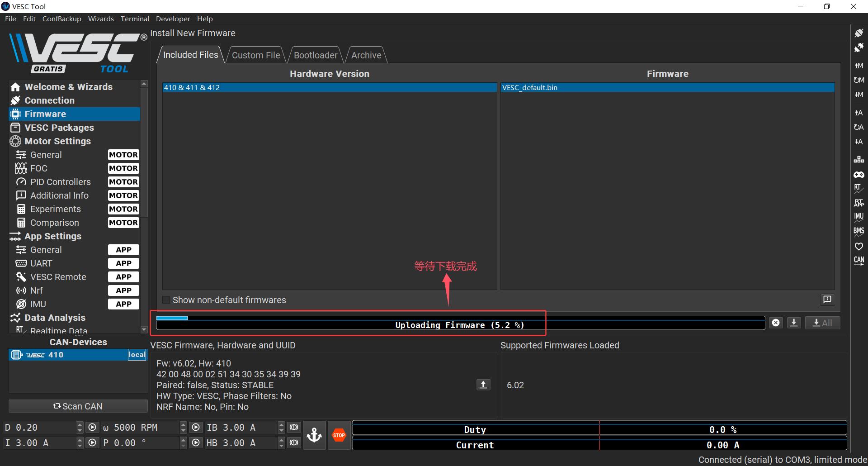Open FOC motor settings page

75,168
